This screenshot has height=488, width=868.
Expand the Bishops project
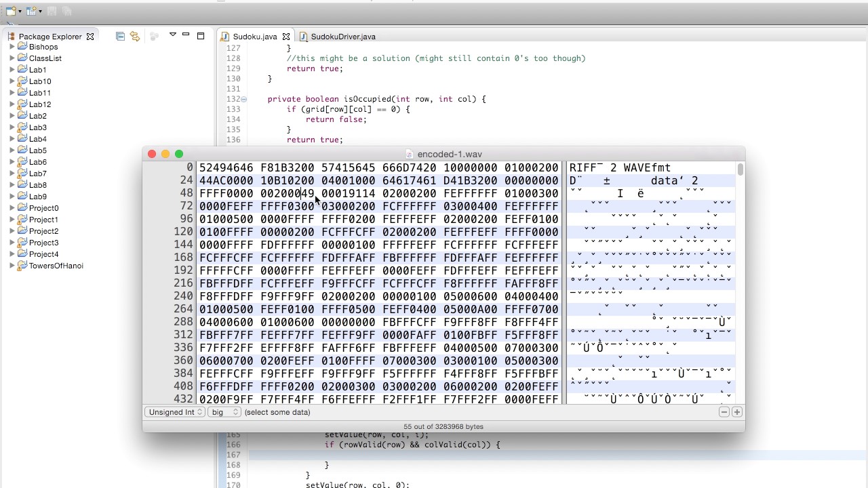12,47
